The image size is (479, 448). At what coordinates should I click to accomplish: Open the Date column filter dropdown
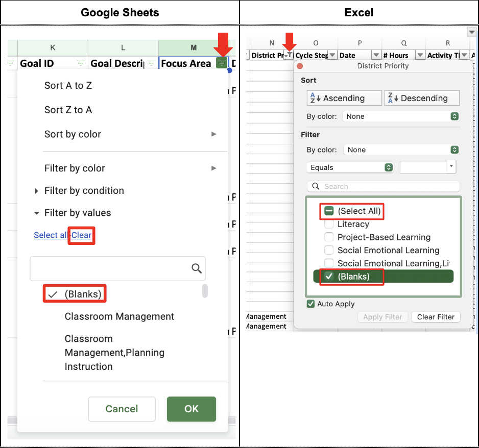click(376, 55)
